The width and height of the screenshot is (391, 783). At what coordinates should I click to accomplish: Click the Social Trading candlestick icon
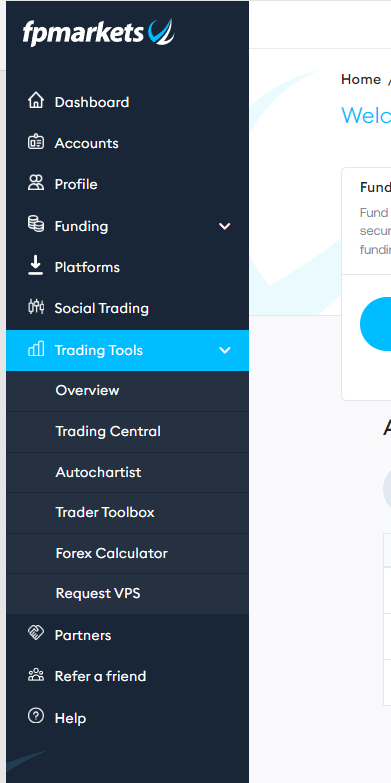[x=35, y=307]
